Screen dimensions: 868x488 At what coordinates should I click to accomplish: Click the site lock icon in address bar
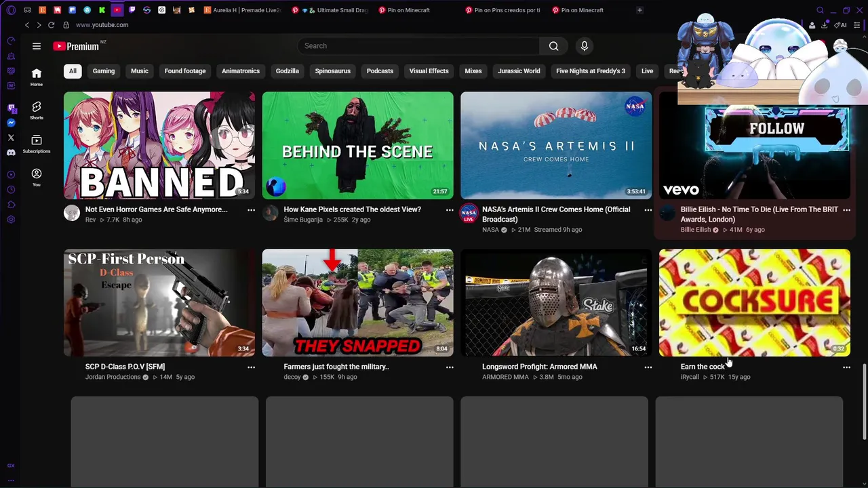66,25
